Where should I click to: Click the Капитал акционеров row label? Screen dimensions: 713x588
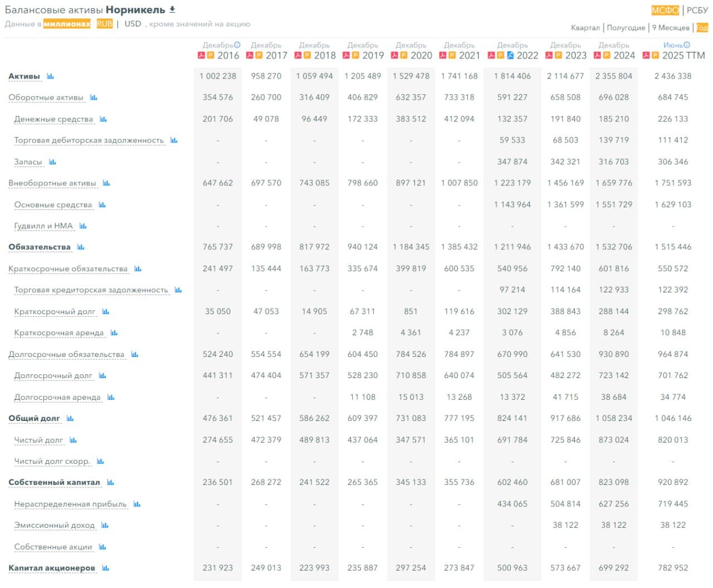tap(52, 569)
